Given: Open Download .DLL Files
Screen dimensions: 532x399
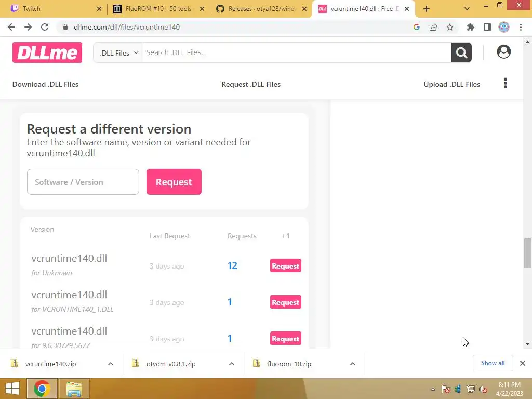Looking at the screenshot, I should [x=46, y=84].
